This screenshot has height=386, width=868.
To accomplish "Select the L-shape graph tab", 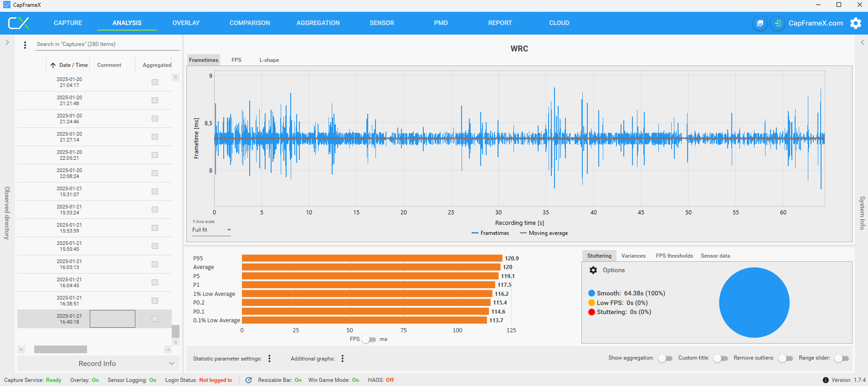I will tap(269, 60).
